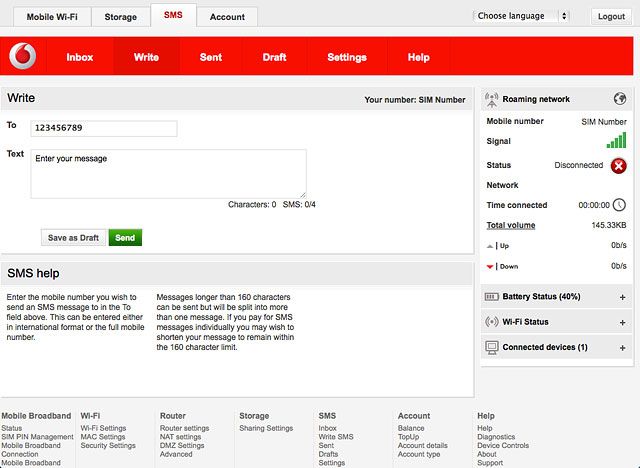Viewport: 640px width, 468px height.
Task: Click the Characters: 0 counter text
Action: [x=252, y=204]
